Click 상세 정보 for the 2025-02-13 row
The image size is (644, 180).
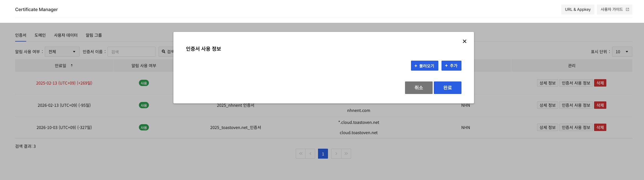(547, 83)
